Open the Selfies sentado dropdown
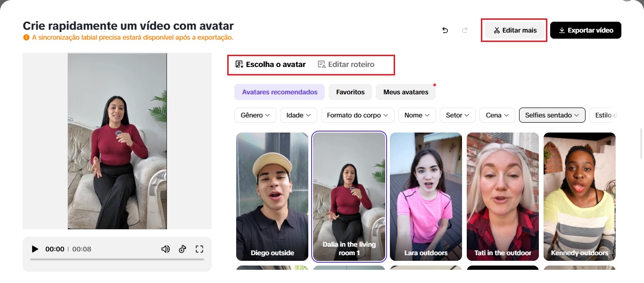This screenshot has height=283, width=644. pyautogui.click(x=552, y=115)
